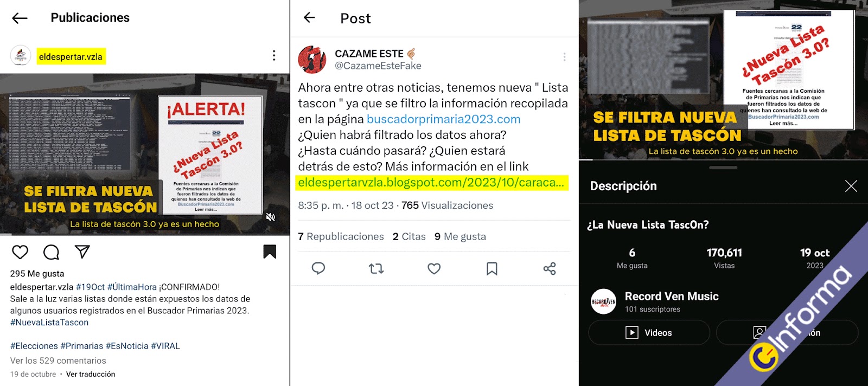Image resolution: width=868 pixels, height=386 pixels.
Task: Open the buscadorprimaria2023.com link
Action: pyautogui.click(x=443, y=119)
